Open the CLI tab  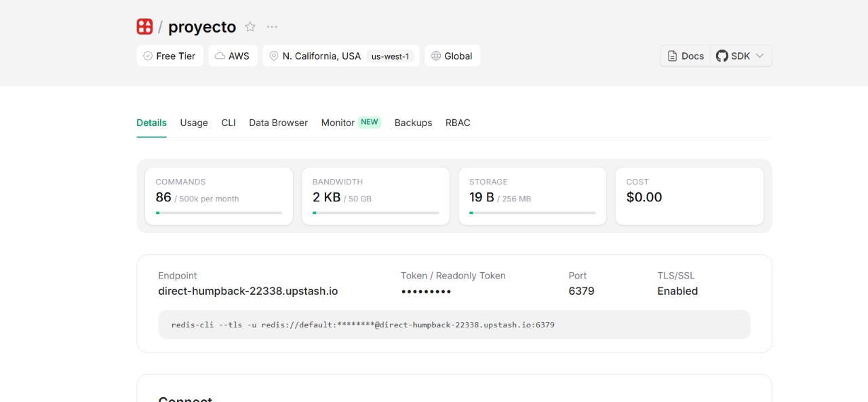229,123
